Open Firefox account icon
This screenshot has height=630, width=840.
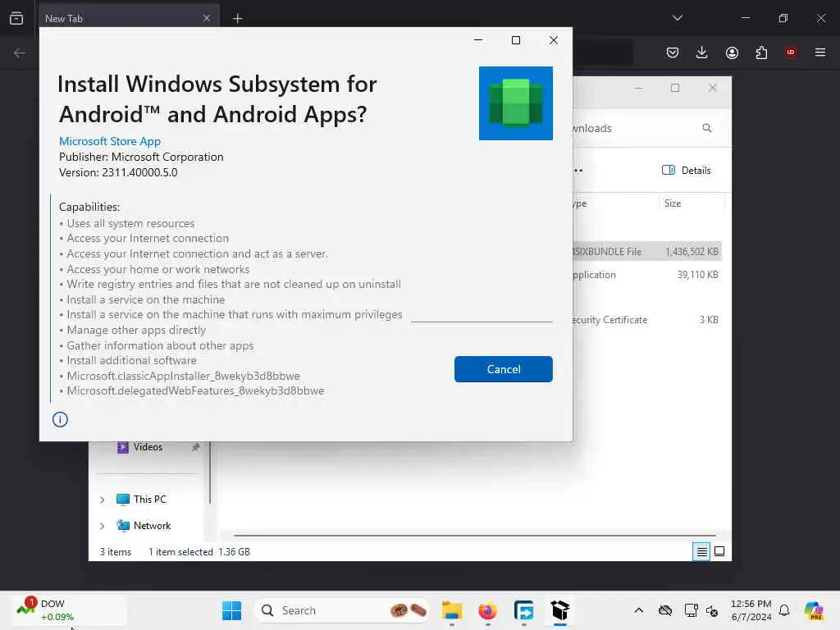tap(732, 52)
